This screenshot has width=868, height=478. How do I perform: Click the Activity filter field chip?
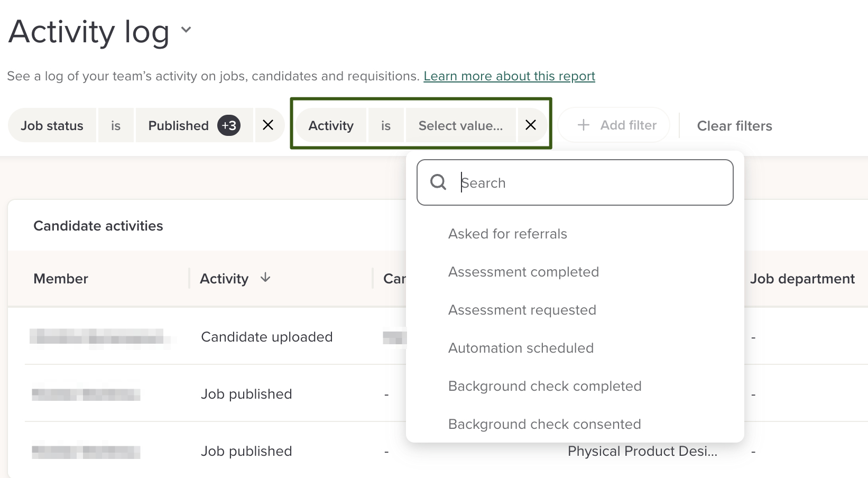tap(331, 126)
